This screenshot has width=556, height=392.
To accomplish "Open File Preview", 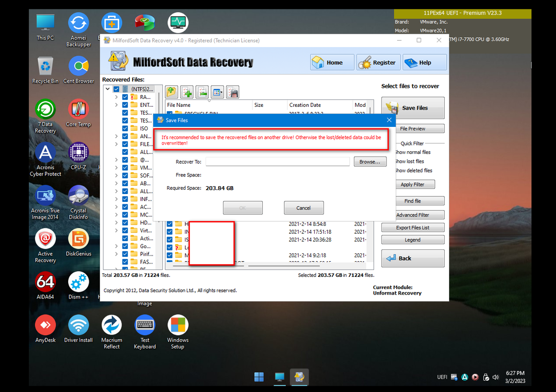I will [413, 129].
